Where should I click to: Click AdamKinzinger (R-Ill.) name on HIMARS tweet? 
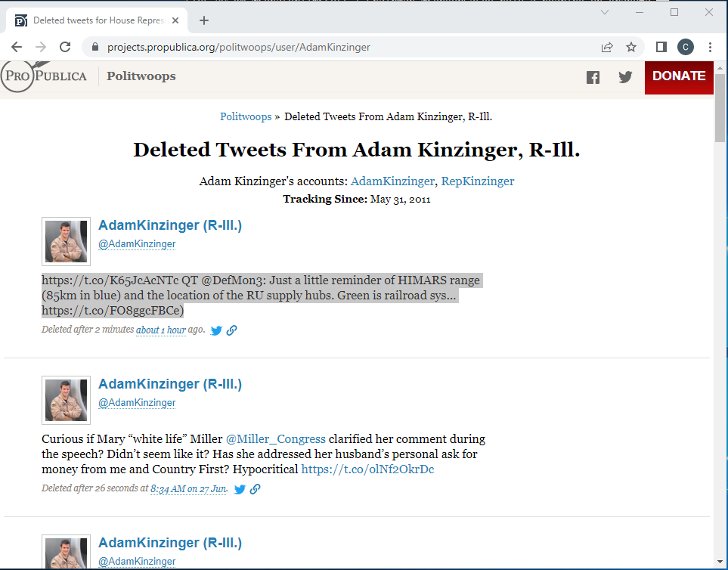point(170,225)
